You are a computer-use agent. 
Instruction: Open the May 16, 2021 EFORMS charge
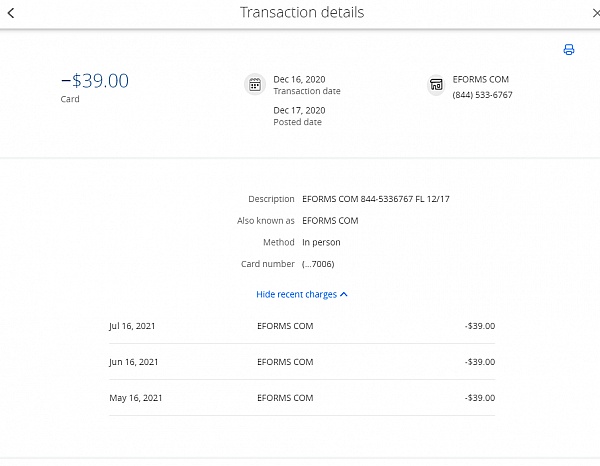tap(301, 398)
